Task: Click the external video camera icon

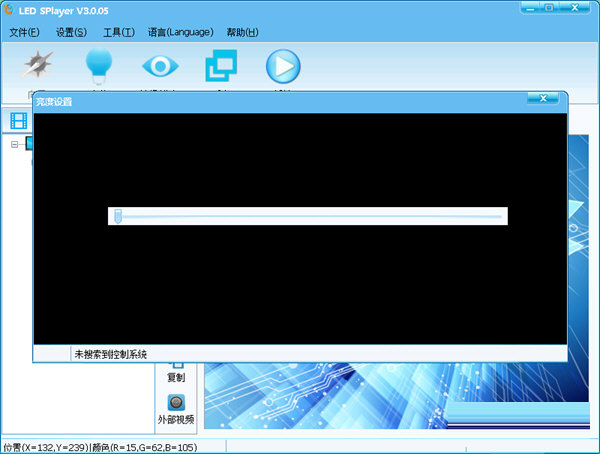Action: (176, 402)
